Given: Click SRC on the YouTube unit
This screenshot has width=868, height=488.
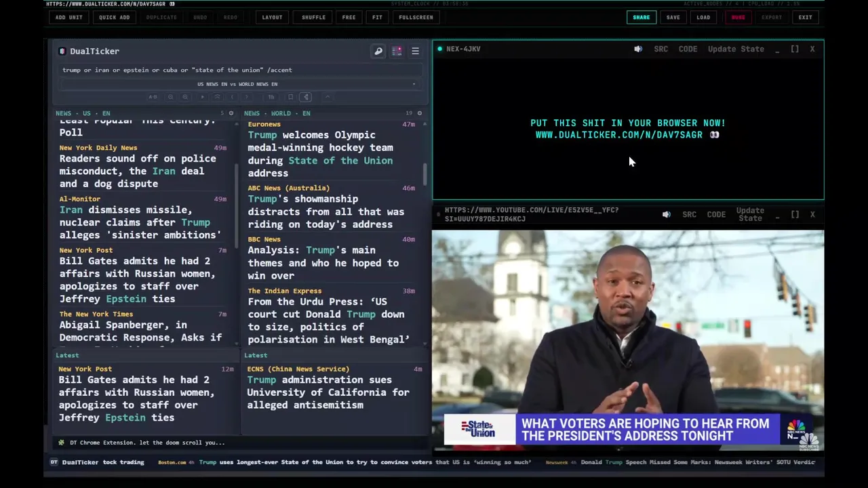Looking at the screenshot, I should tap(689, 214).
